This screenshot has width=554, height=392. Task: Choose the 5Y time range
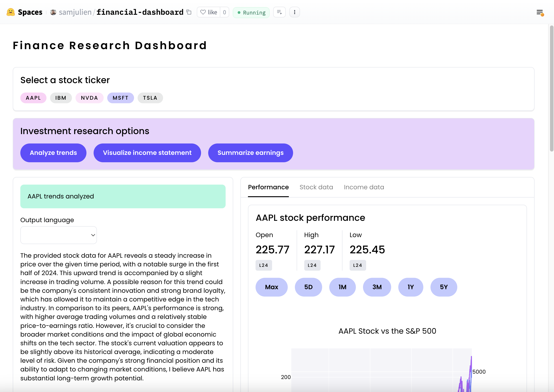[443, 287]
